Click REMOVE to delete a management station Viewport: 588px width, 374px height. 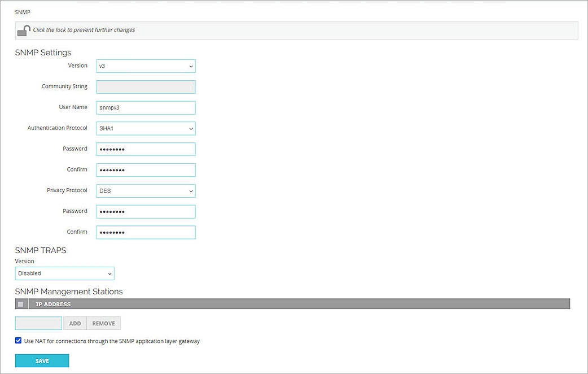pos(103,323)
